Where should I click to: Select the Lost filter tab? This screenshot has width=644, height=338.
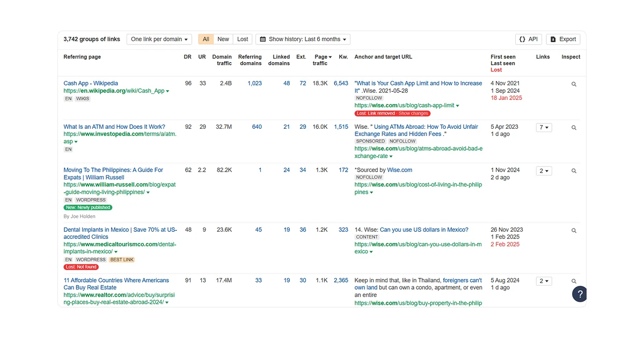(x=243, y=39)
